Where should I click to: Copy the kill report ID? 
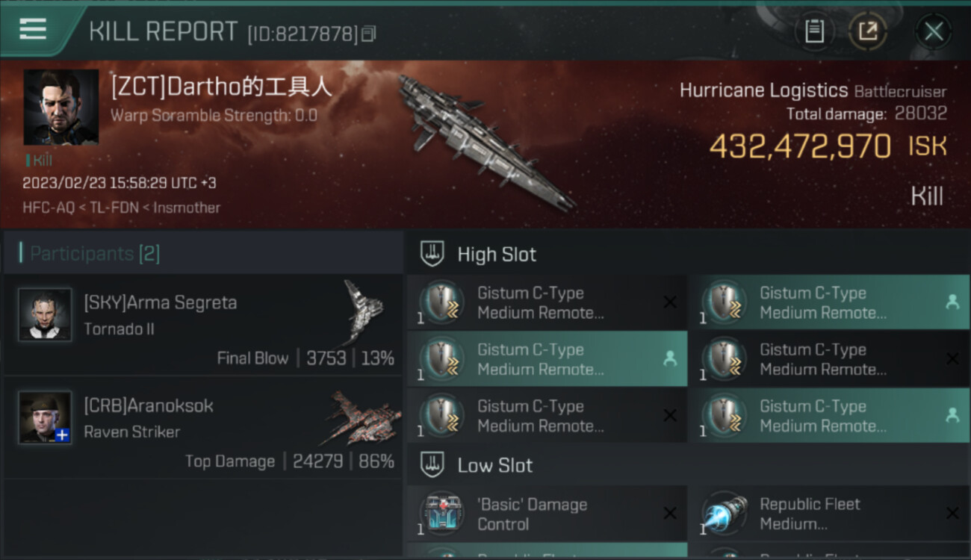point(368,34)
